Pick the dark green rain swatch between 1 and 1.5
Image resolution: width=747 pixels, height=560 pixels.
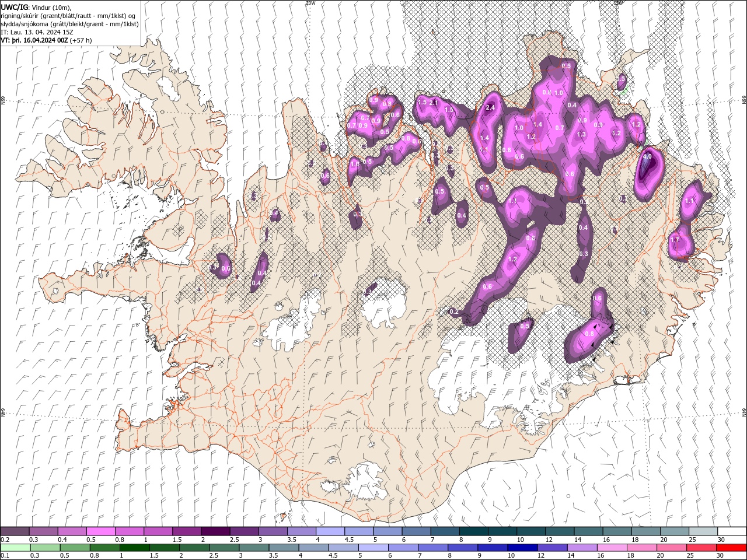pyautogui.click(x=134, y=548)
